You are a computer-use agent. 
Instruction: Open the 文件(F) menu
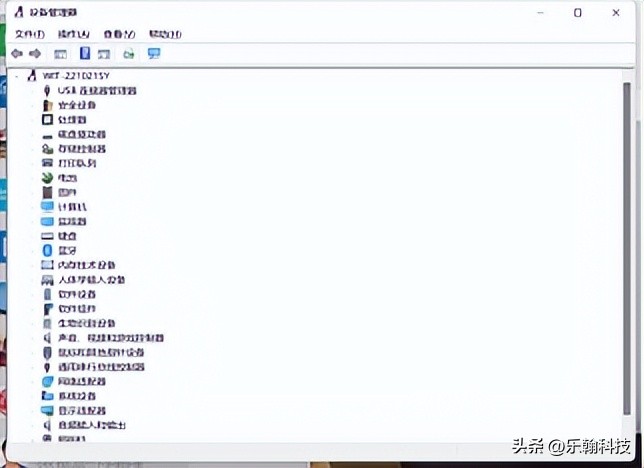(30, 34)
